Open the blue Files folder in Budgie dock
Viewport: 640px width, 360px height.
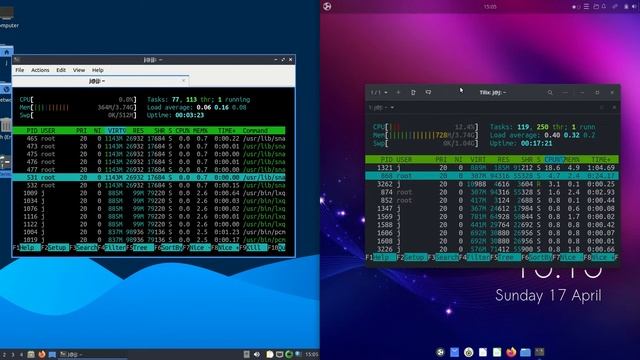point(525,352)
